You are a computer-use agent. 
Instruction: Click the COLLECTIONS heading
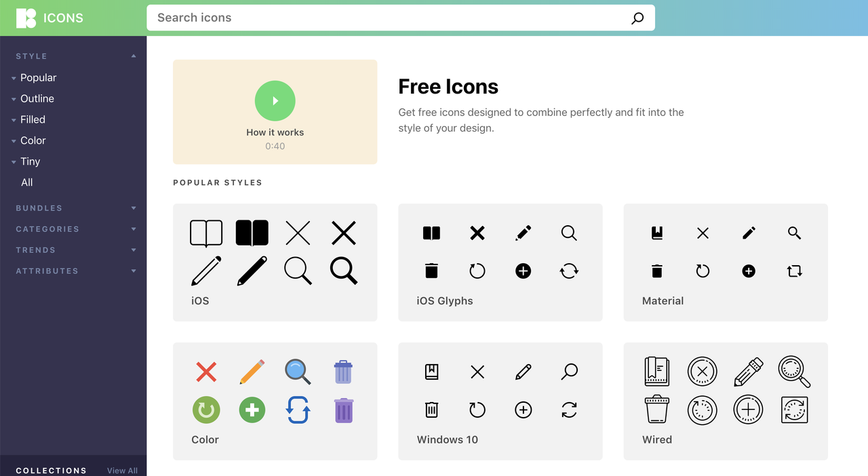coord(51,471)
